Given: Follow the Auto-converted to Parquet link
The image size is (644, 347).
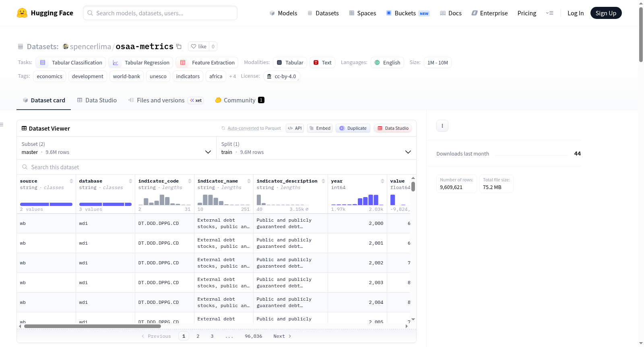Looking at the screenshot, I should (243, 128).
